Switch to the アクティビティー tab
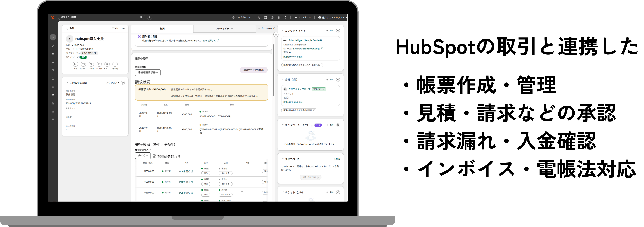The width and height of the screenshot is (644, 227). 224,29
